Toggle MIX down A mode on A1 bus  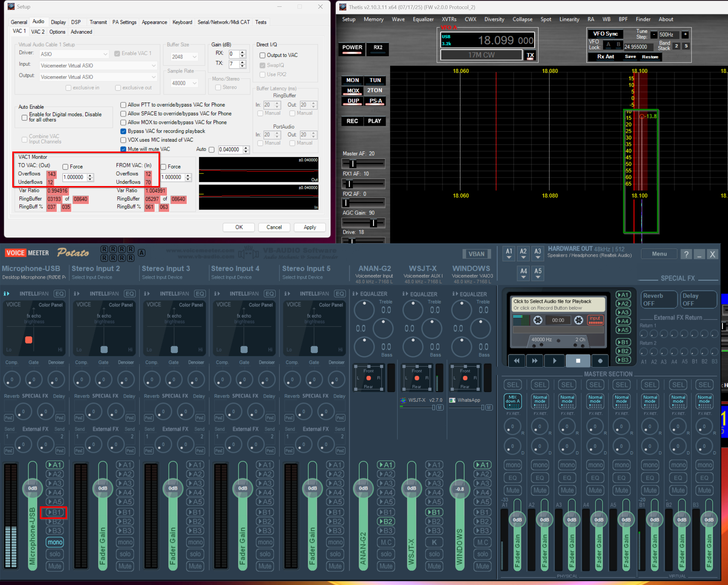click(x=512, y=401)
